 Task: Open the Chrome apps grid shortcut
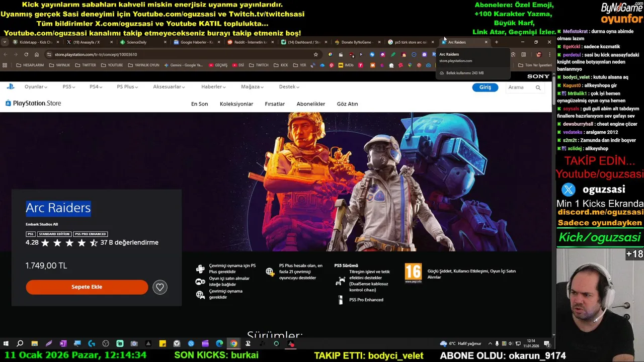tap(5, 65)
